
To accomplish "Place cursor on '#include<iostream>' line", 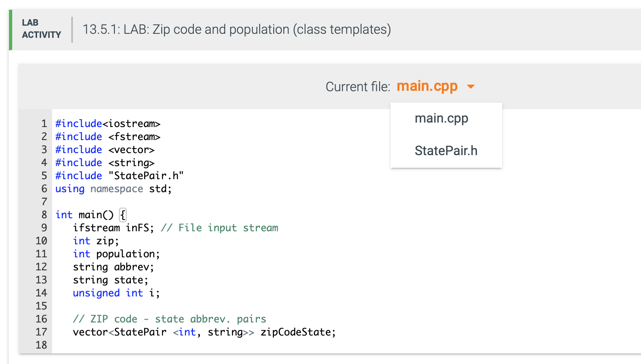I will pos(108,123).
